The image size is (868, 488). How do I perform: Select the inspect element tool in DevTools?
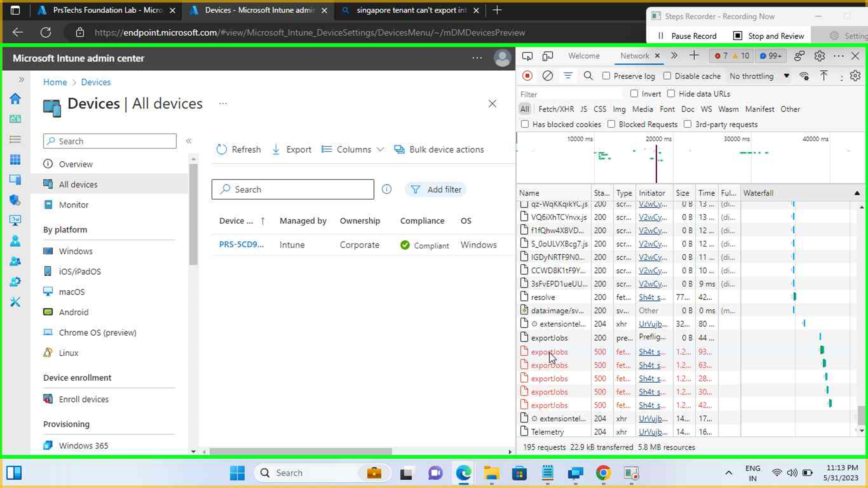point(527,56)
